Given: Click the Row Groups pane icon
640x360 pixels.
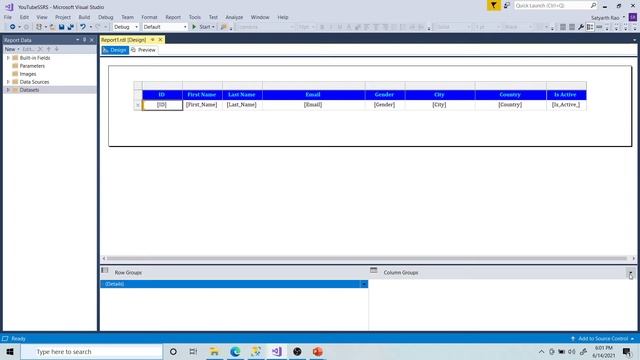Looking at the screenshot, I should 105,270.
